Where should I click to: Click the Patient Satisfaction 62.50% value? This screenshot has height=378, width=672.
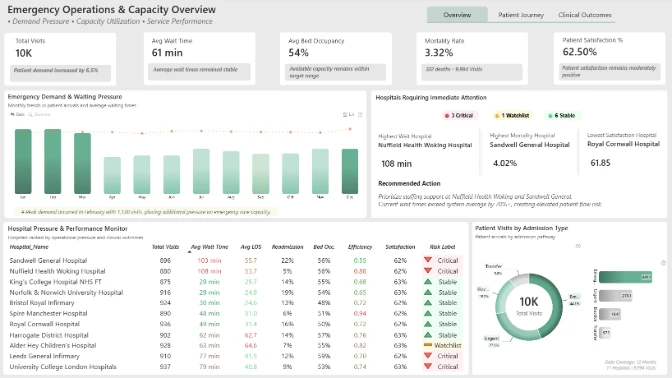579,52
